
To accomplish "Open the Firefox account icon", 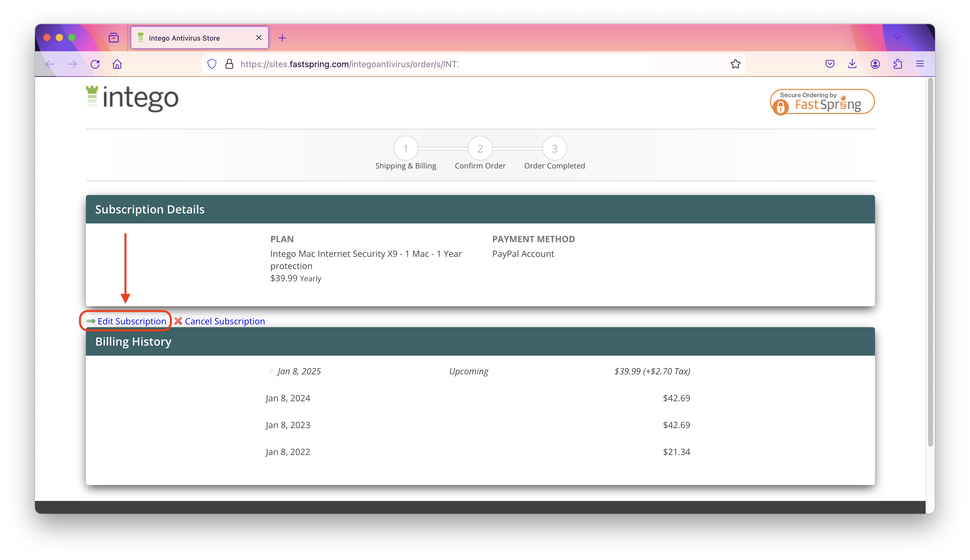I will click(x=875, y=64).
